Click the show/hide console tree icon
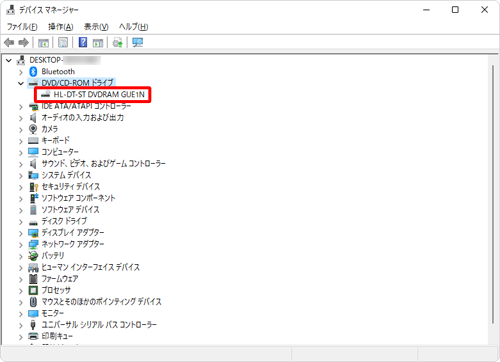The width and height of the screenshot is (500, 362). [x=43, y=43]
